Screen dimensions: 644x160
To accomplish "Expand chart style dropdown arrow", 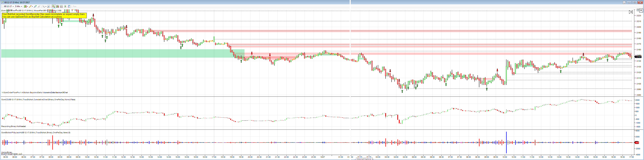I will [x=28, y=7].
